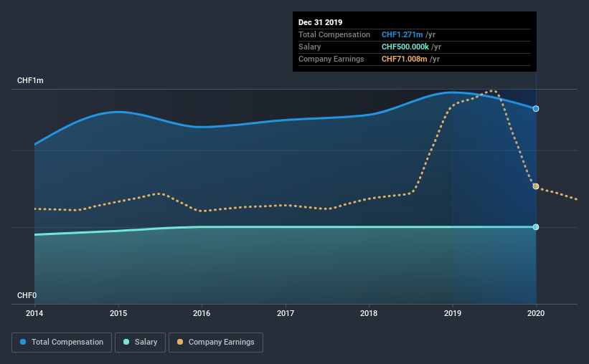589x364 pixels.
Task: Click the orange dot in Company Earnings legend
Action: 180,342
